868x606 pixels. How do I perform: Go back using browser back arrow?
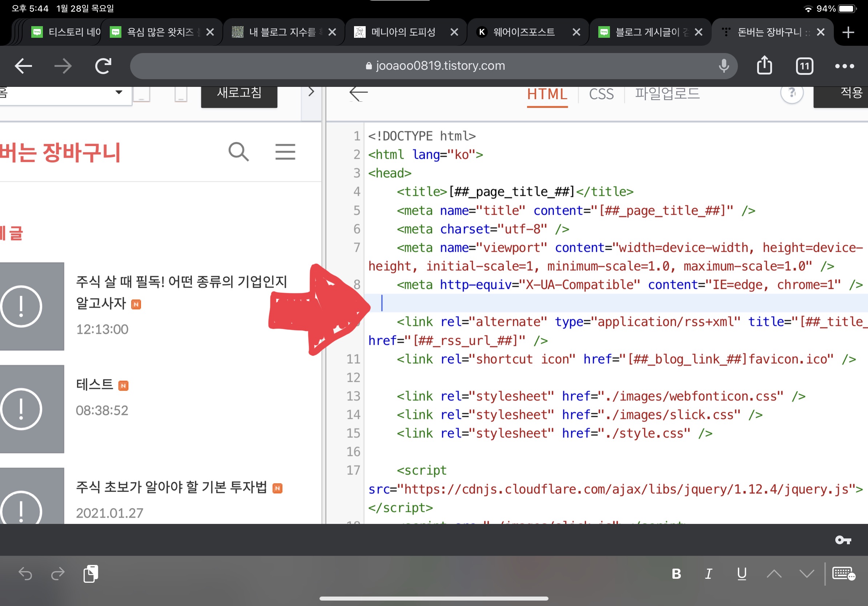[23, 66]
